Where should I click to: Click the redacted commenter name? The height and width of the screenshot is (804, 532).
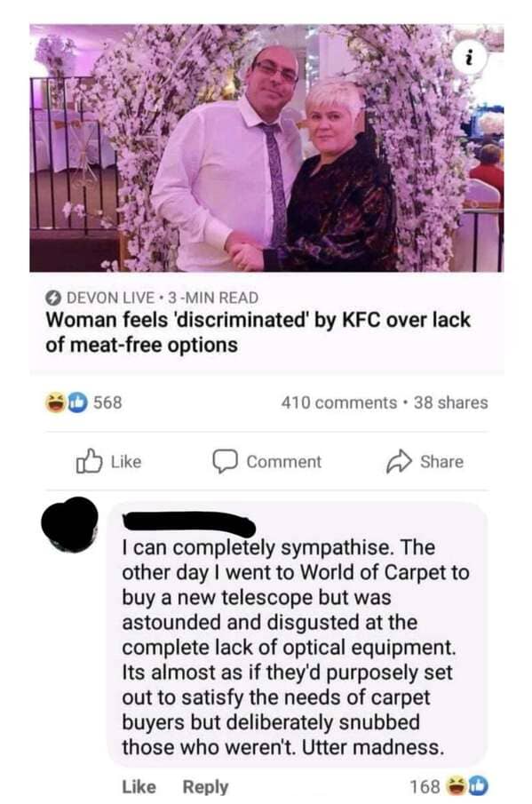point(188,524)
